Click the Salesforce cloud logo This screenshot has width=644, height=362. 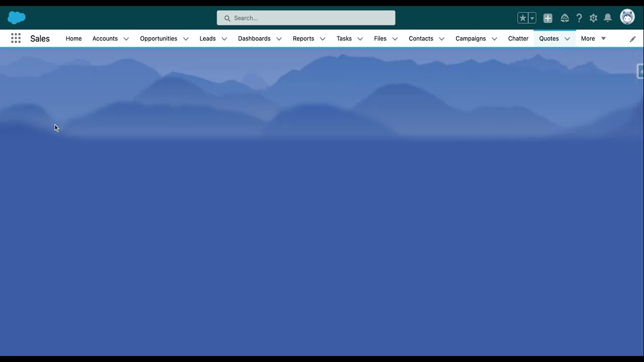(x=17, y=18)
